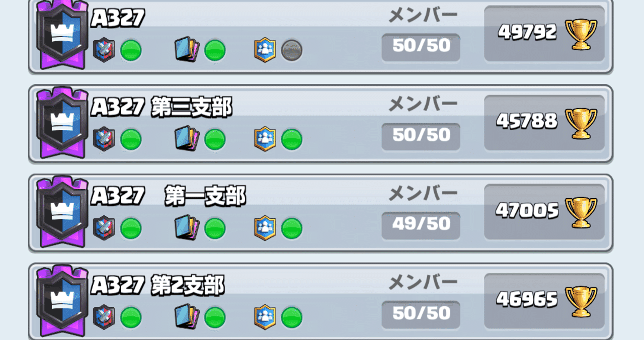Screen dimensions: 644x340
Task: Open the A327 第三支部 clan entry
Action: [320, 124]
